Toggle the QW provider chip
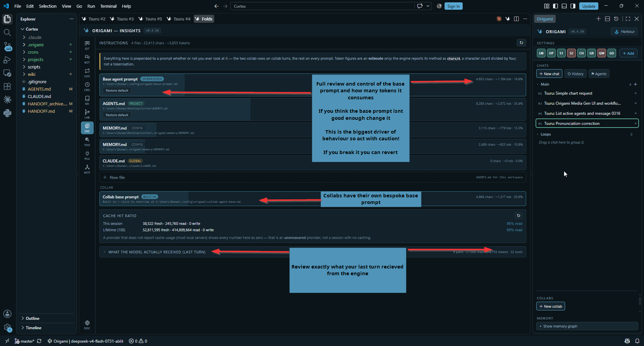Viewport: 644px width, 346px height. point(602,53)
